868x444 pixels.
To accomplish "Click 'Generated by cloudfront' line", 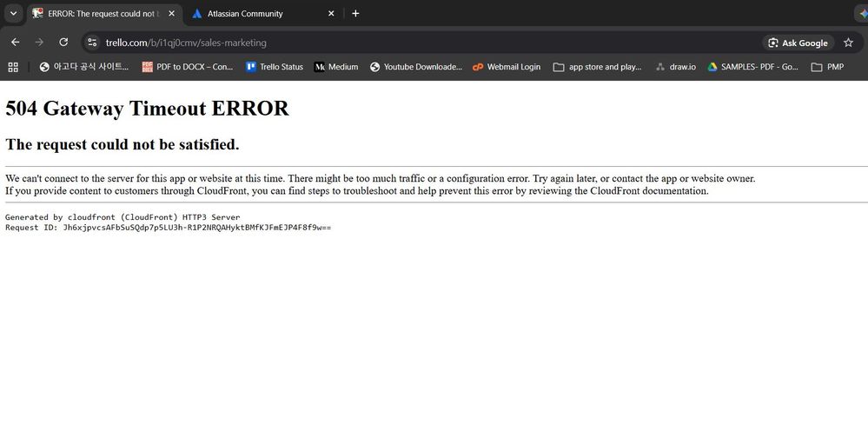I will pos(123,217).
